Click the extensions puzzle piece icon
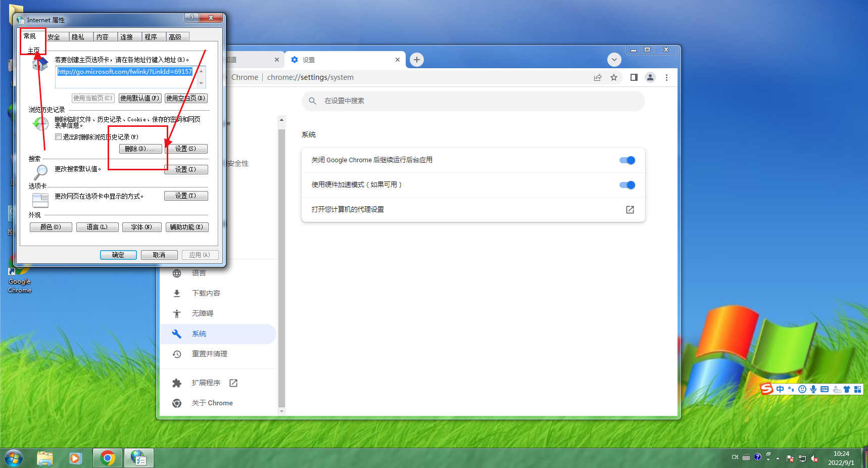 177,383
